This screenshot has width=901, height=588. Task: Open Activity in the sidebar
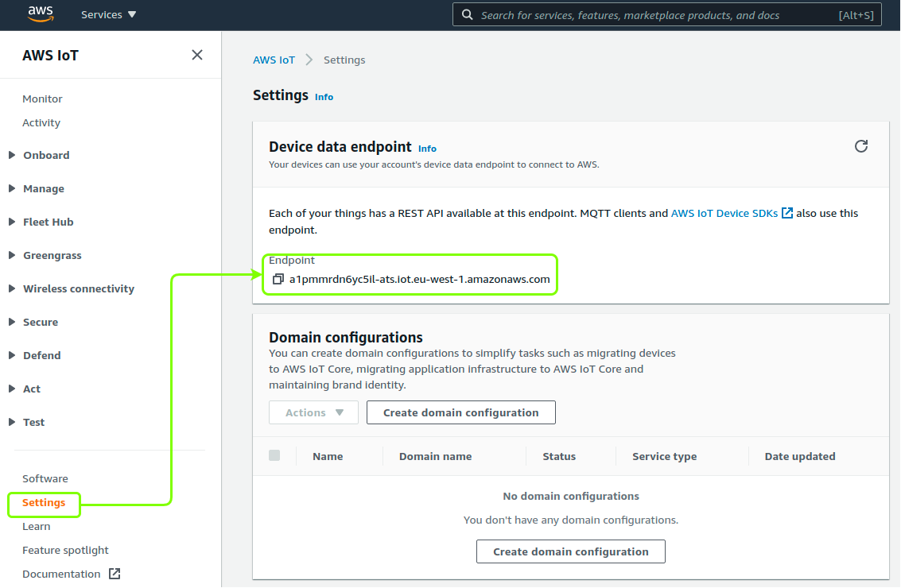click(41, 123)
